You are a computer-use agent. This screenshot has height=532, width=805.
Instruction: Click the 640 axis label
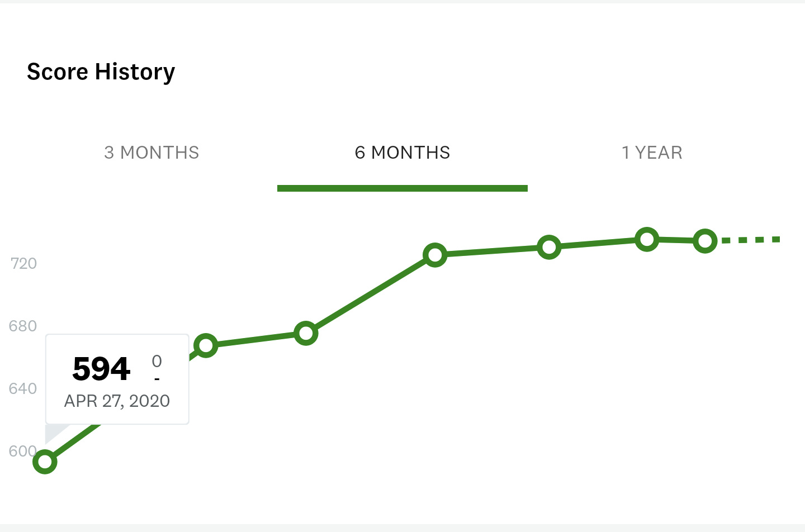pyautogui.click(x=23, y=388)
